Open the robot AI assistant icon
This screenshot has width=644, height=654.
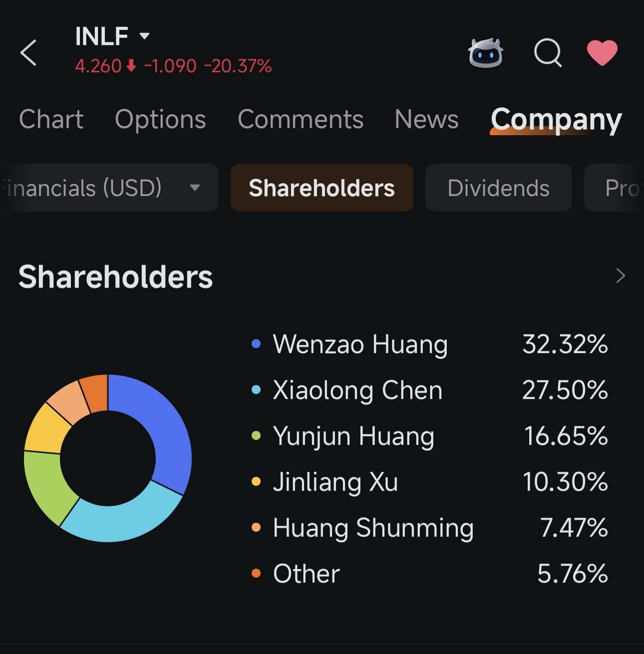pyautogui.click(x=485, y=52)
